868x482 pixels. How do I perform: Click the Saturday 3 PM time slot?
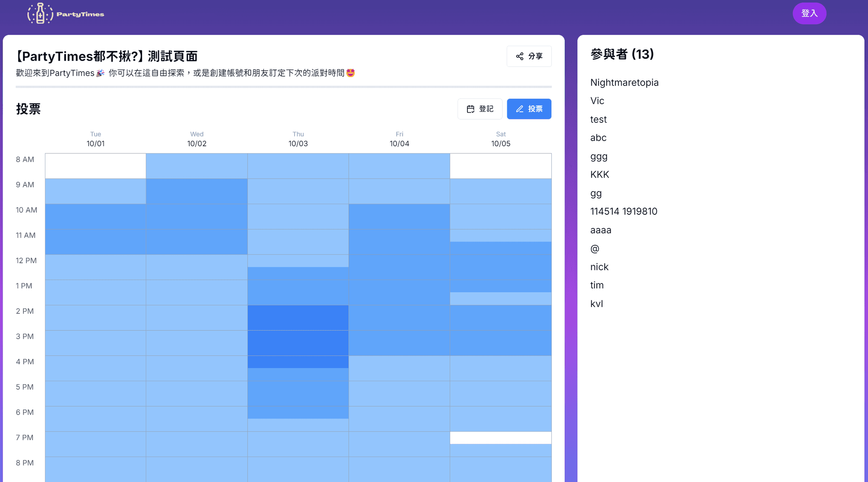(501, 343)
